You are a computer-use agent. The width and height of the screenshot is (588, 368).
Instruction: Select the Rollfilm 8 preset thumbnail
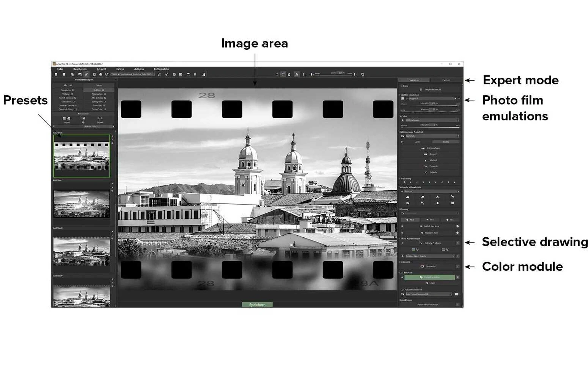pos(82,251)
